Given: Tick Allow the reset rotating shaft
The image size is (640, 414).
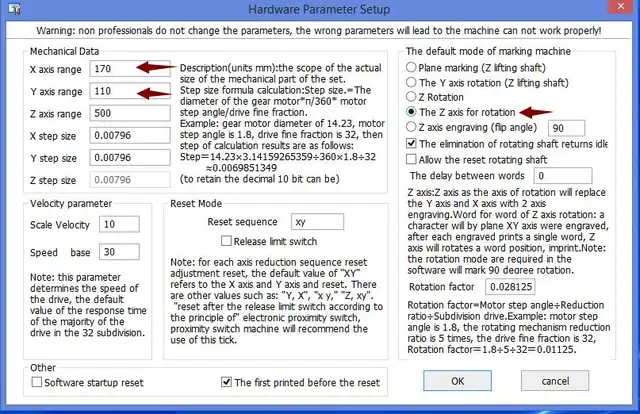Looking at the screenshot, I should pyautogui.click(x=411, y=159).
